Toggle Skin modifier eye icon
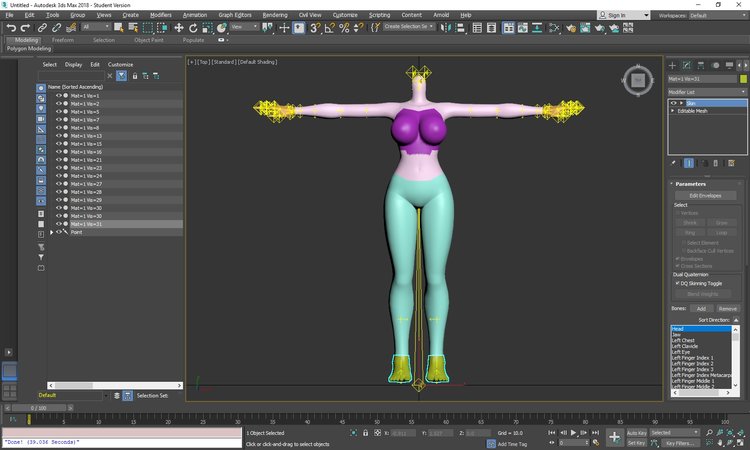This screenshot has height=450, width=750. pyautogui.click(x=673, y=103)
